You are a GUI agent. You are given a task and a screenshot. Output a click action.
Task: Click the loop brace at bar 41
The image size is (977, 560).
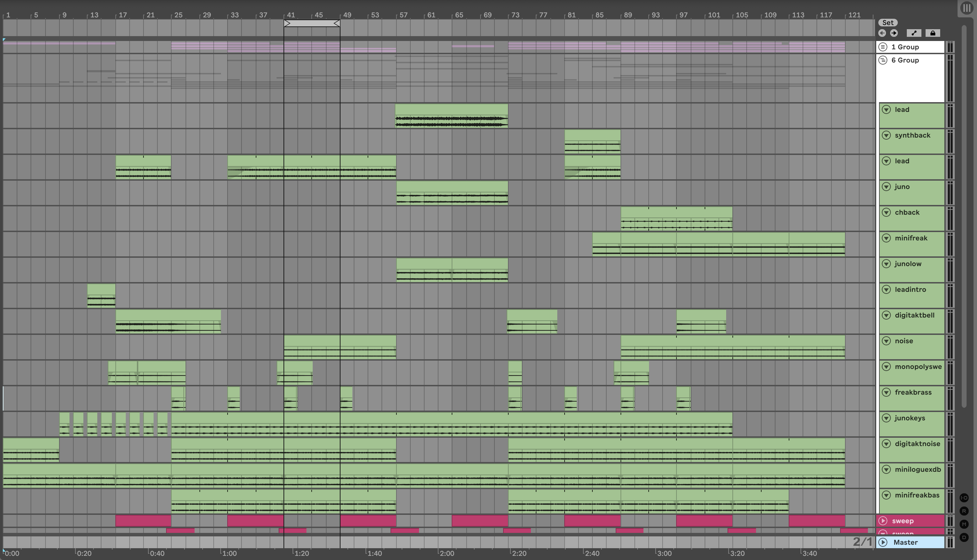click(312, 24)
